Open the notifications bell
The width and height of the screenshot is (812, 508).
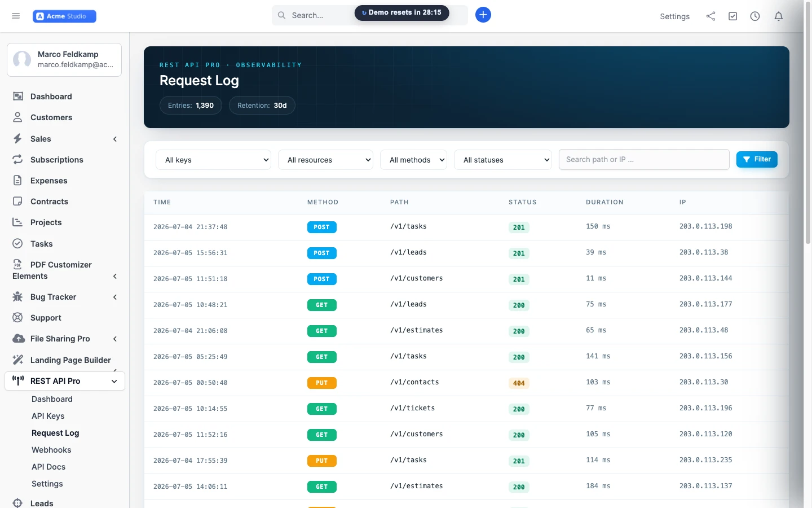click(x=779, y=16)
